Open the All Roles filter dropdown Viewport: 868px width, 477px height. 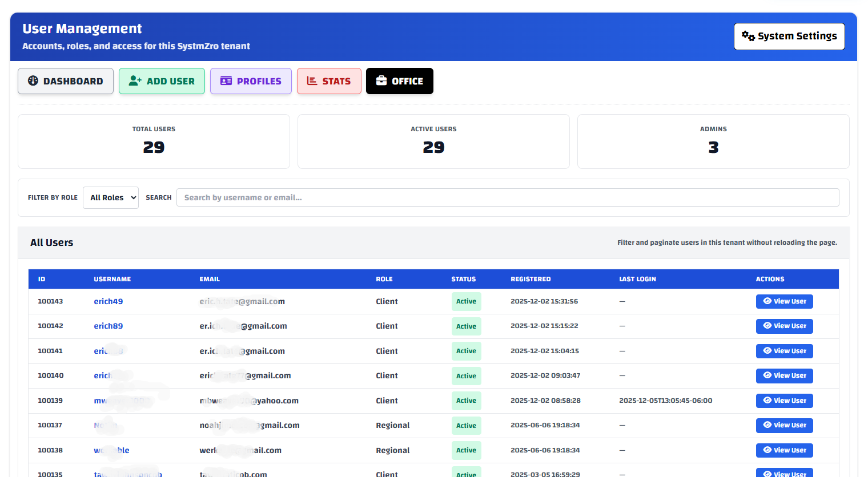[x=111, y=198]
